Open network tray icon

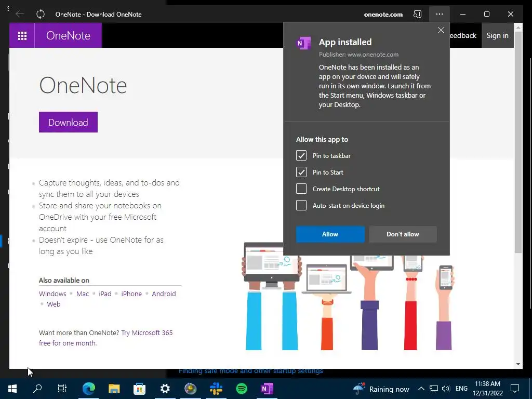tap(434, 389)
